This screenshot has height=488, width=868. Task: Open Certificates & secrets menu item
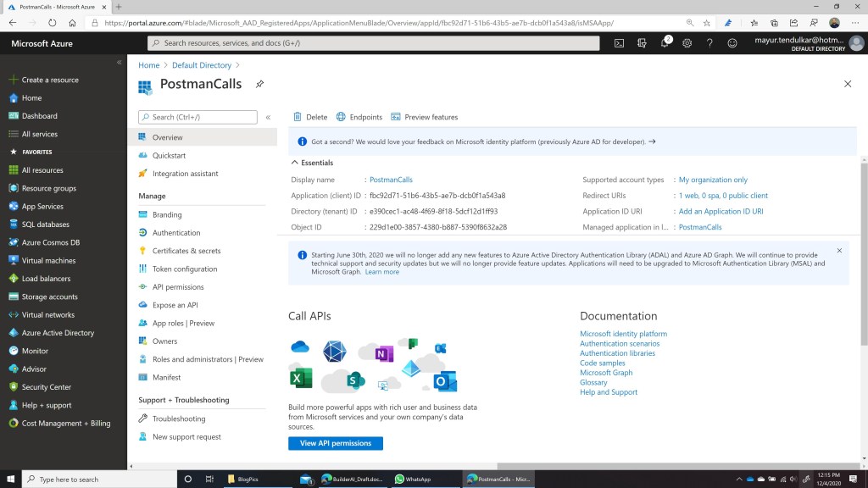(186, 251)
